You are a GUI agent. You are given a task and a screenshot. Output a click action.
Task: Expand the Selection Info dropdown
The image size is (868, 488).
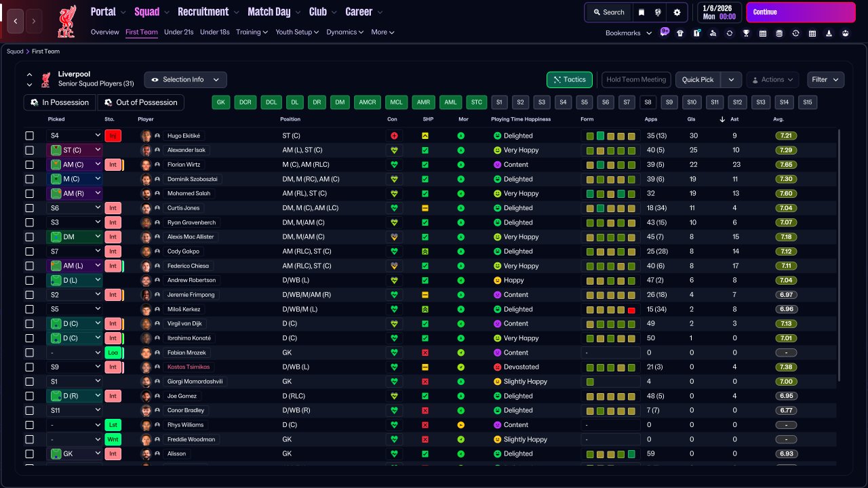185,79
